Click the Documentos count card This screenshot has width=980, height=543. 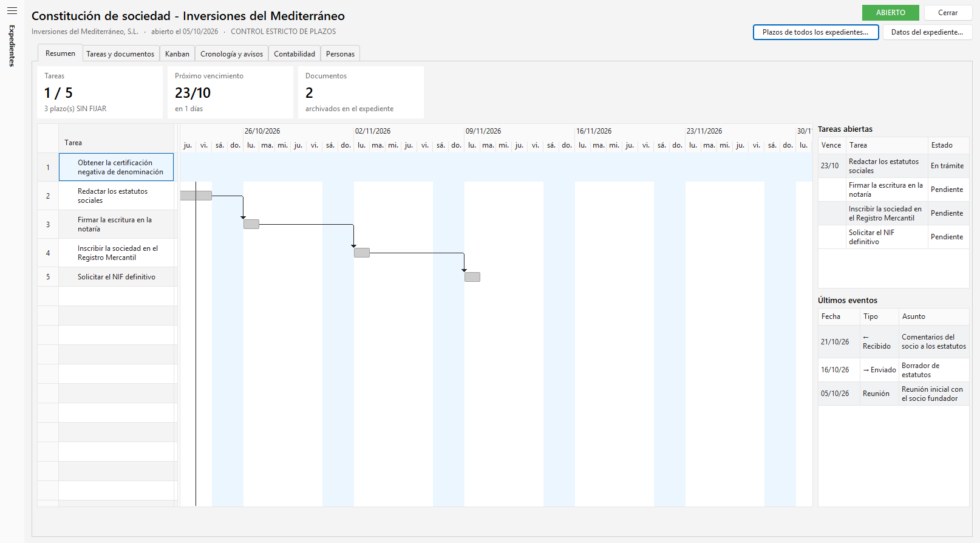361,92
